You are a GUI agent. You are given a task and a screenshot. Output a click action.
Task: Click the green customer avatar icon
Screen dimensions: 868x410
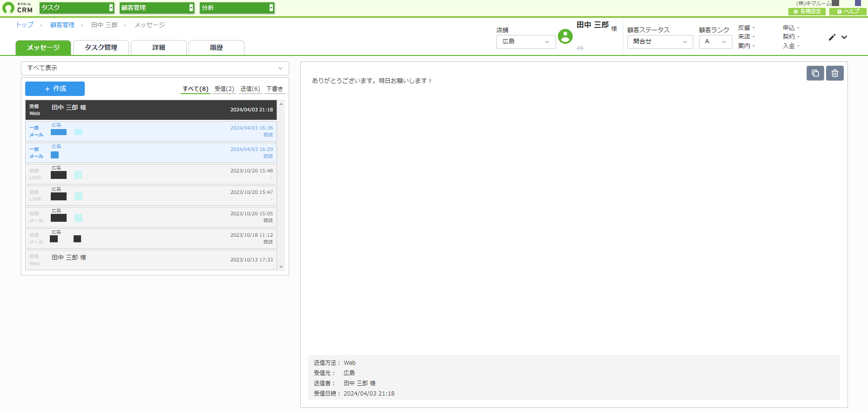[565, 36]
